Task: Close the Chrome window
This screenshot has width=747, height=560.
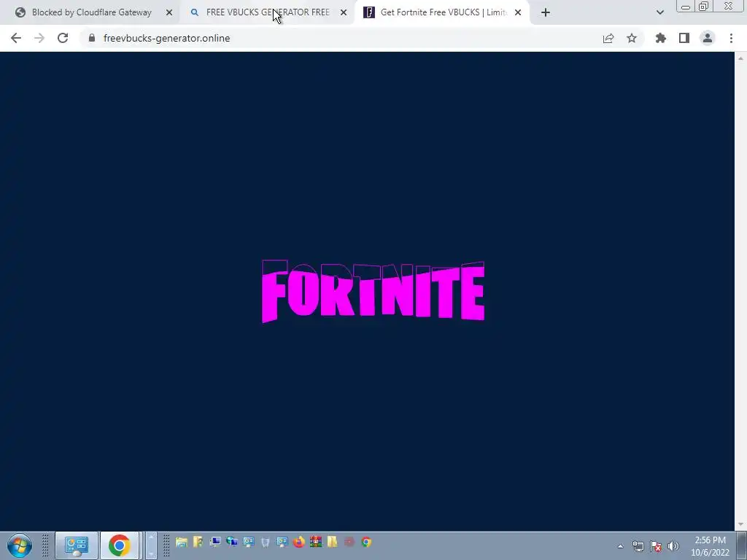Action: (728, 6)
